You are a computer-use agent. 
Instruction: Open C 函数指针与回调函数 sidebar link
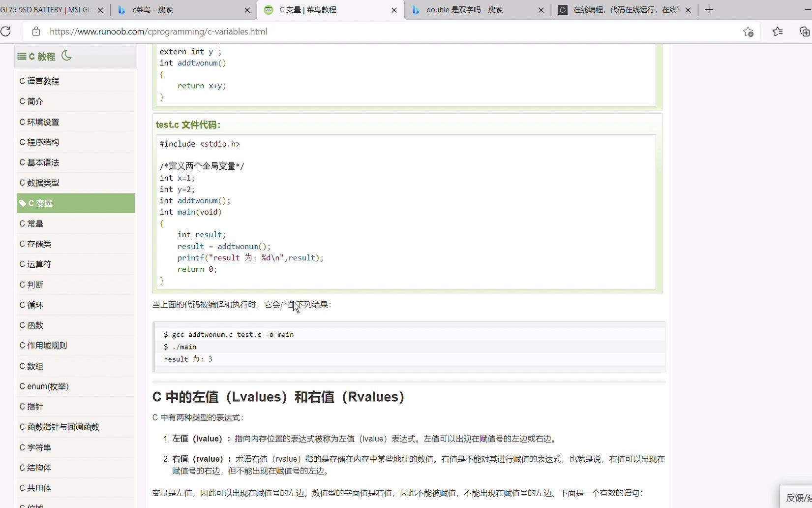[x=76, y=427]
